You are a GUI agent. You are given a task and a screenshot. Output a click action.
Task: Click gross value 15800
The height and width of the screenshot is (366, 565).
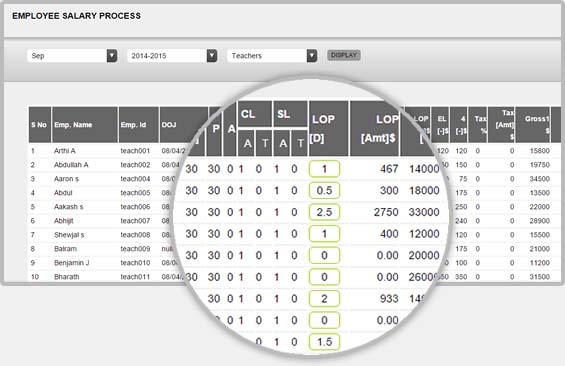(x=539, y=151)
